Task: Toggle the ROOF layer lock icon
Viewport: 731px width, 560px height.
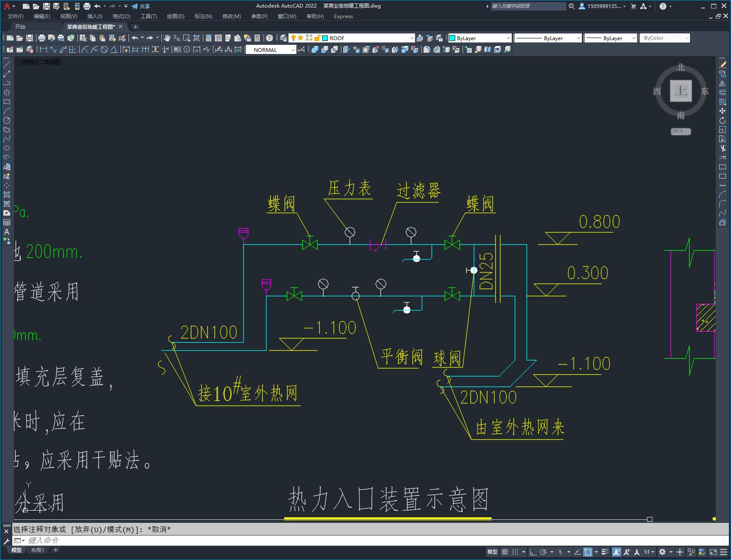Action: [318, 38]
